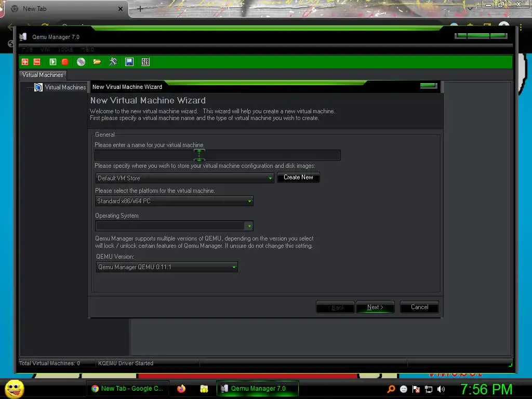The width and height of the screenshot is (532, 399).
Task: Click the red plus new VM icon
Action: (25, 62)
